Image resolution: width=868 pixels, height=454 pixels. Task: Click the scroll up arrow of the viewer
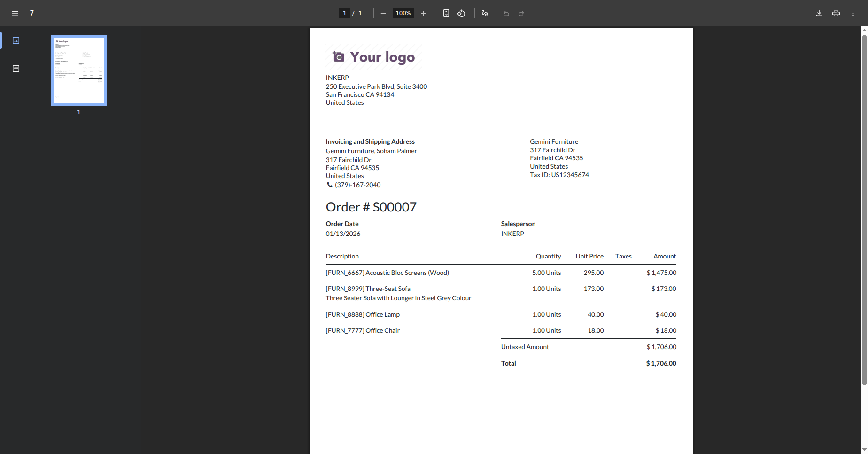point(864,30)
